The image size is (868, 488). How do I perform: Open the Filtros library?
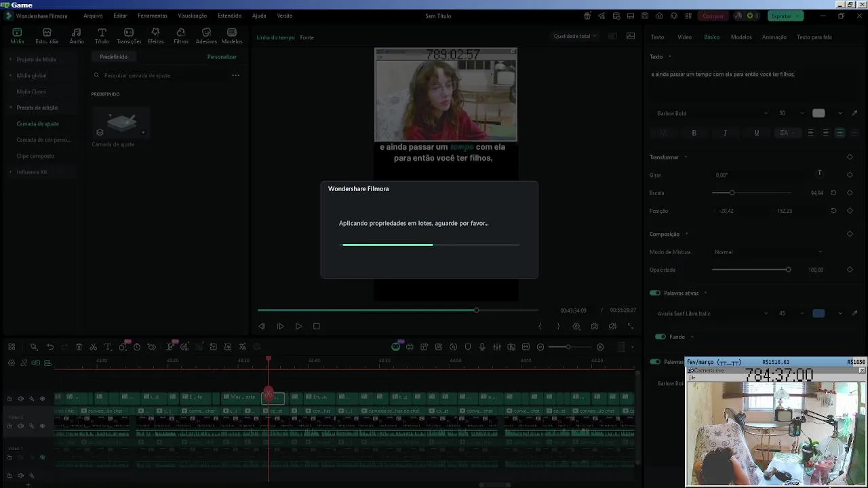click(181, 36)
